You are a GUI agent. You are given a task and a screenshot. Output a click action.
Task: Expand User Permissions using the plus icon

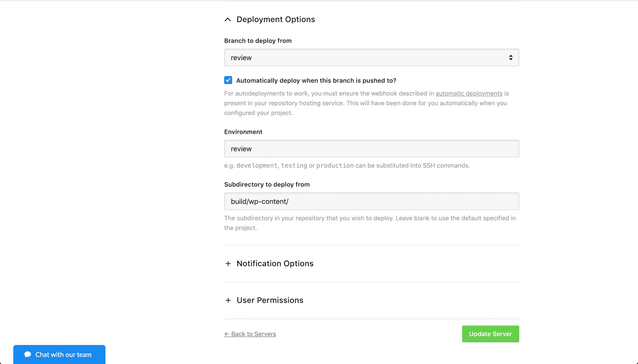coord(228,300)
